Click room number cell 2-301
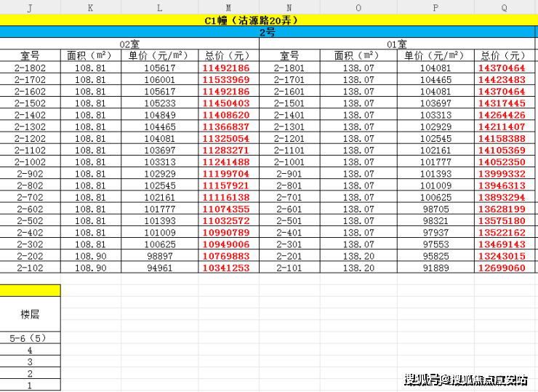Screen dimensions: 538x392 point(289,244)
